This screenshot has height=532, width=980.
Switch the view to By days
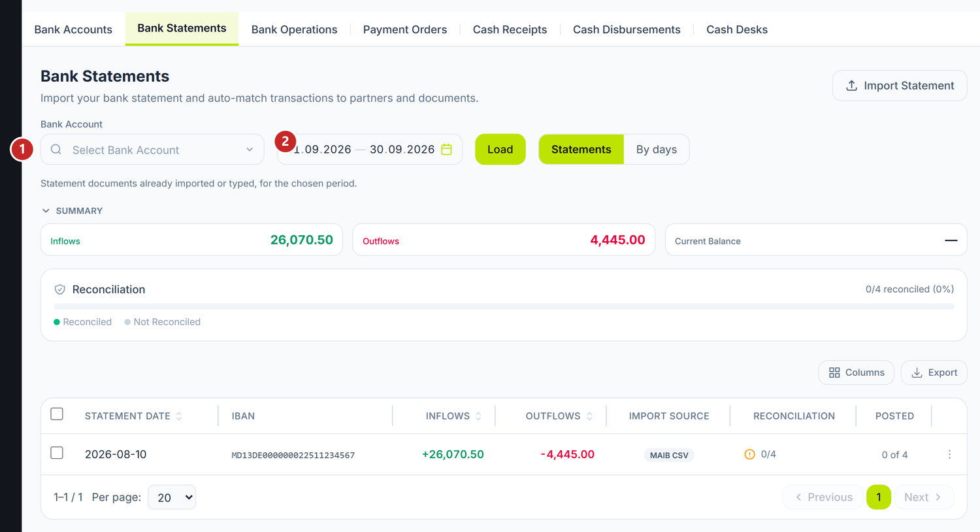click(x=657, y=150)
